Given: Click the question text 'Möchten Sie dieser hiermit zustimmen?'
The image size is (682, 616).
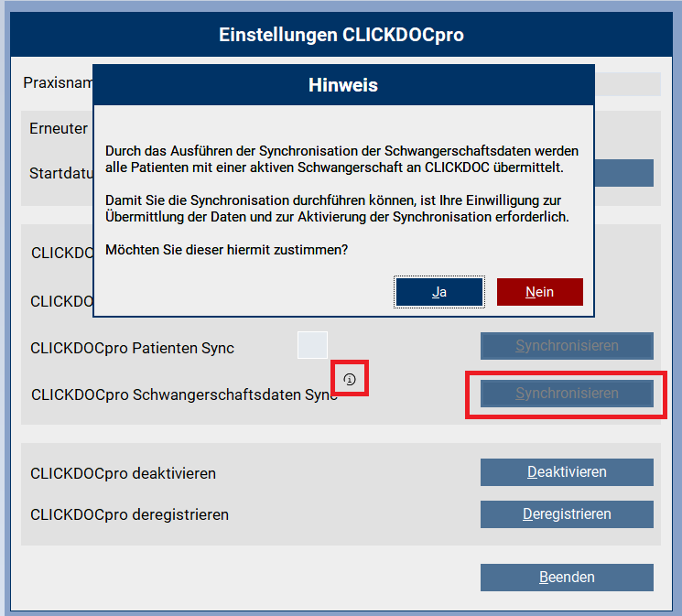Looking at the screenshot, I should [228, 249].
